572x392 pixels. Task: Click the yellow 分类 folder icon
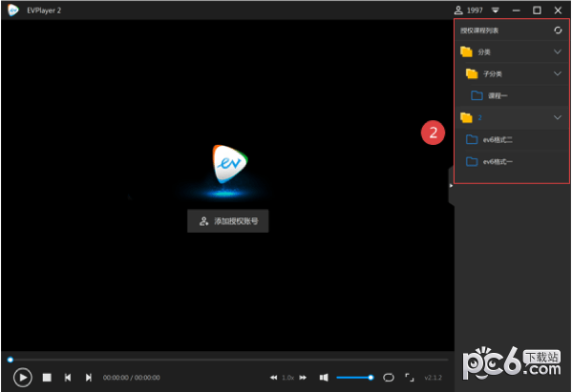pyautogui.click(x=466, y=52)
